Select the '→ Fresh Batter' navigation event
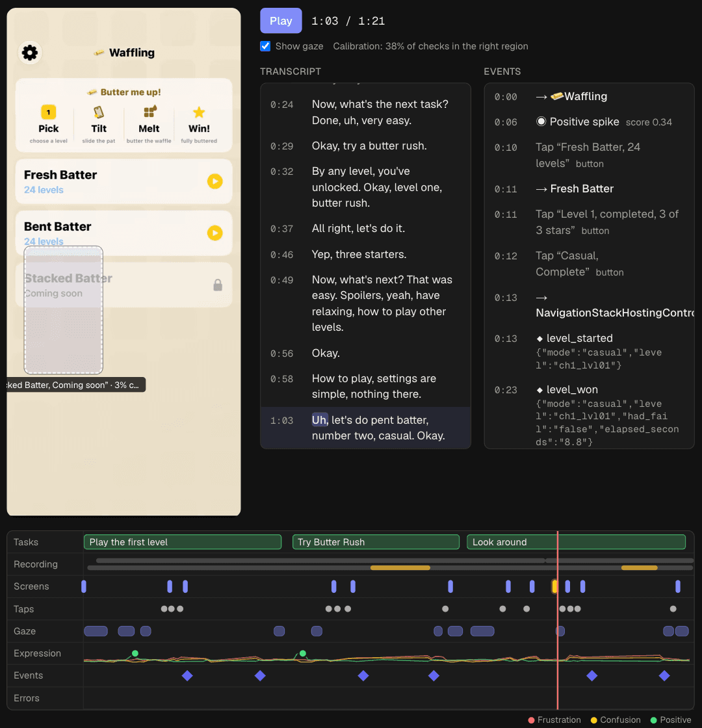 589,189
